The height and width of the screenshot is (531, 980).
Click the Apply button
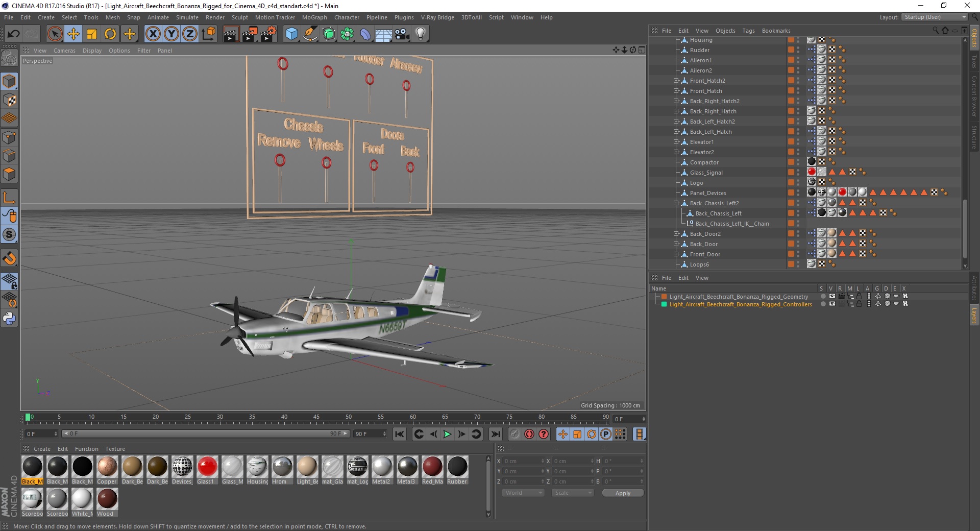pos(623,493)
